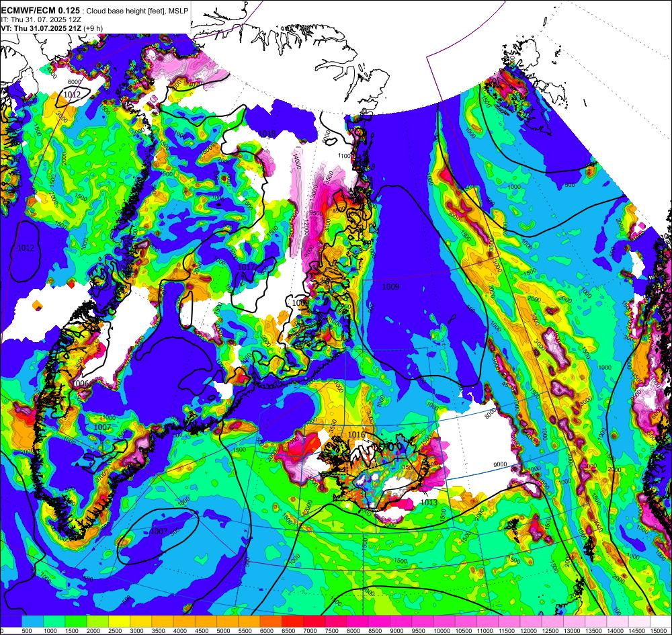Screen dimensions: 672x635
Task: Click white legend swatch between 14500 and 15000
Action: point(640,621)
